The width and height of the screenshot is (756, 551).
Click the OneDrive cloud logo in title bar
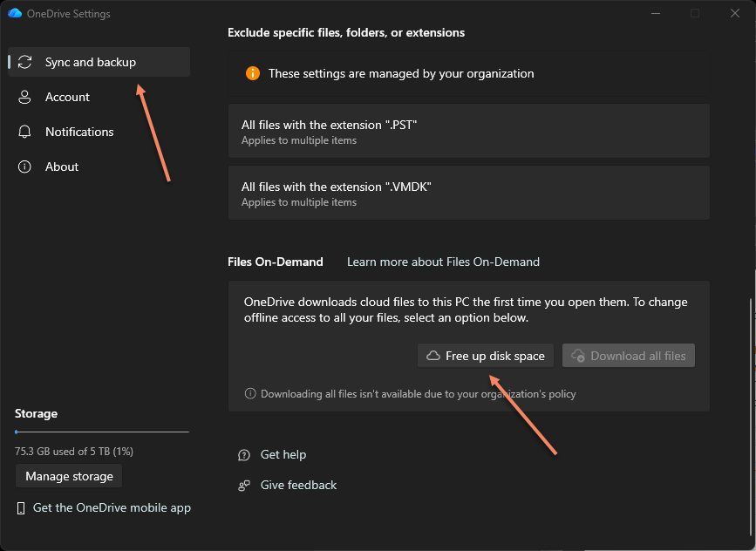[15, 13]
